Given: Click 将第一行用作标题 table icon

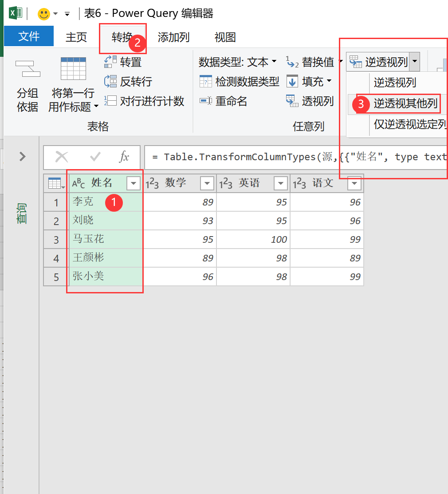Looking at the screenshot, I should click(x=73, y=69).
